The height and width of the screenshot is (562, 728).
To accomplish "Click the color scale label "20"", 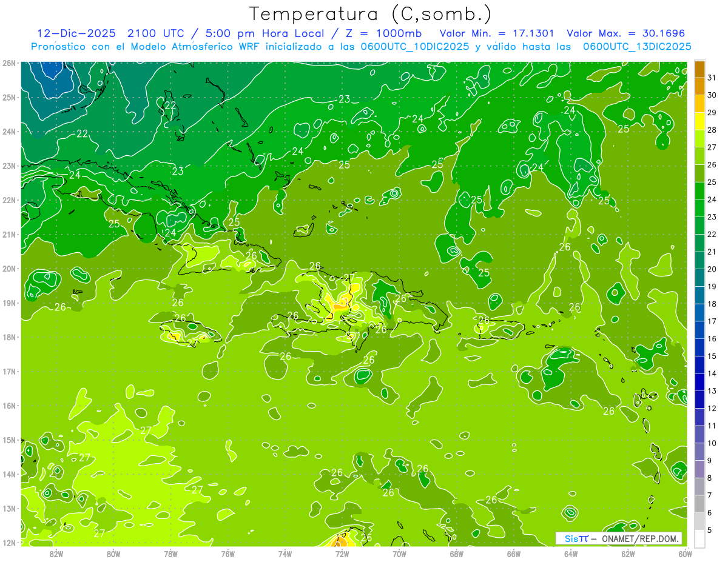I will pyautogui.click(x=712, y=269).
